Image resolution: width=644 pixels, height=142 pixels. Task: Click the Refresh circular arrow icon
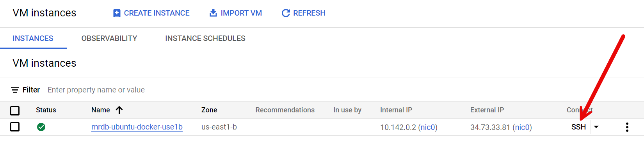pos(286,13)
